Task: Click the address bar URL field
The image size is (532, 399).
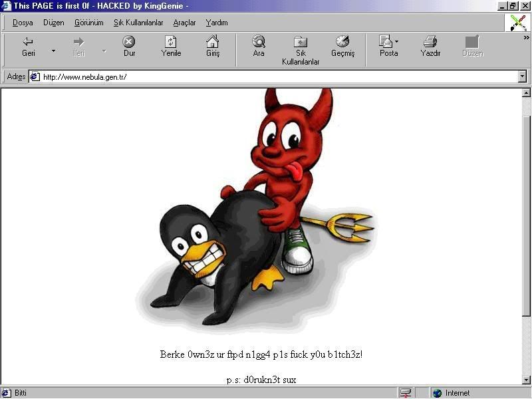Action: pyautogui.click(x=273, y=77)
